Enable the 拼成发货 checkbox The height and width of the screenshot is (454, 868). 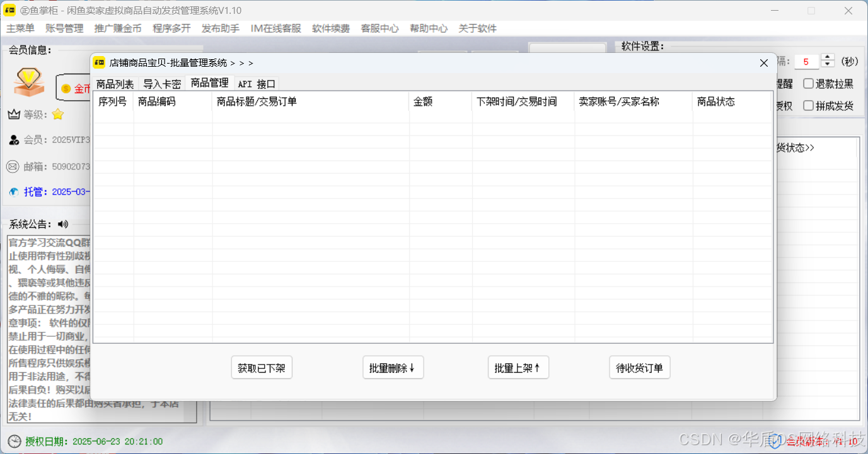tap(828, 106)
